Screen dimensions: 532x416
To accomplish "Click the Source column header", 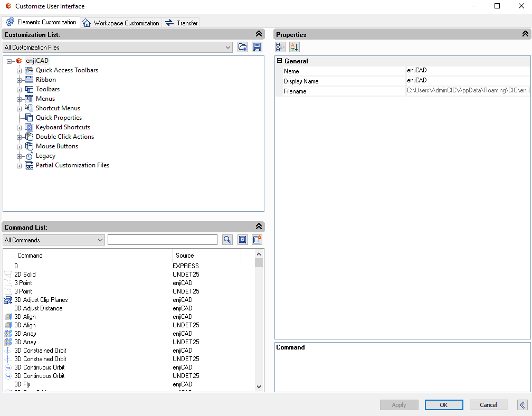I will pos(207,256).
